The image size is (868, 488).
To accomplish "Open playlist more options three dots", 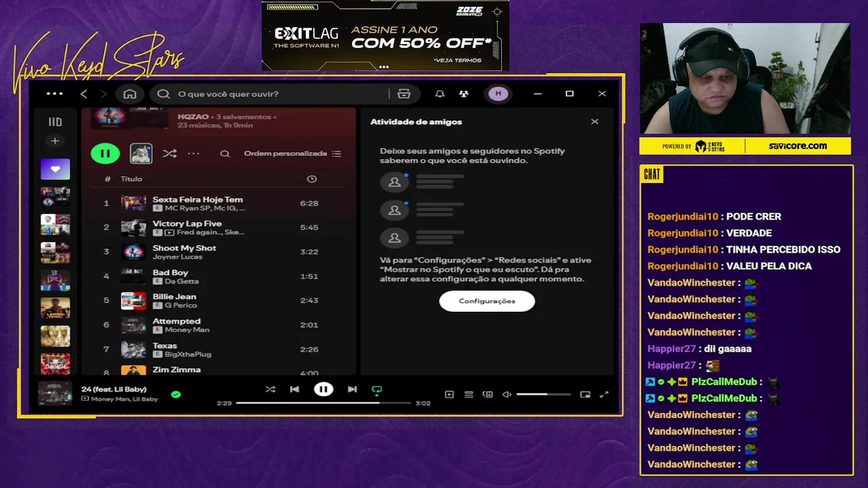I will coord(194,154).
